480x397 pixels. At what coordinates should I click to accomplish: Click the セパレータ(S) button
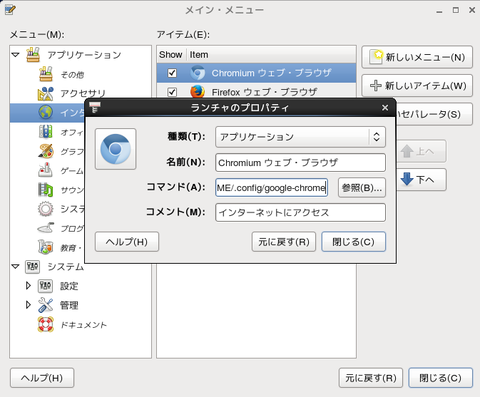point(434,114)
